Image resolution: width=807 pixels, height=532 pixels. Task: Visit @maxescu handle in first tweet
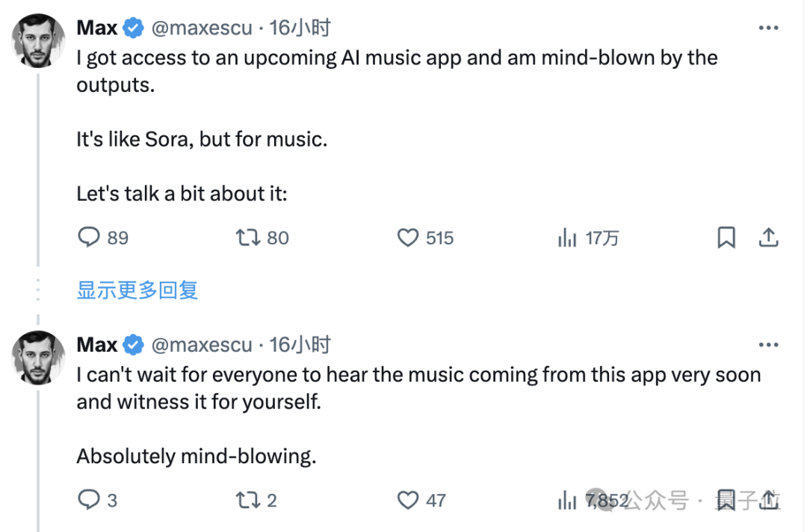[x=202, y=28]
